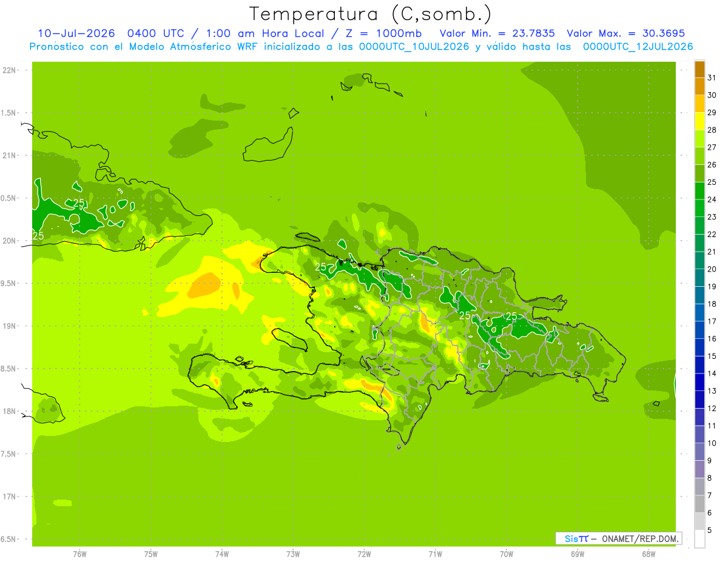Click the "76W" longitude axis label
This screenshot has height=562, width=728.
79,554
